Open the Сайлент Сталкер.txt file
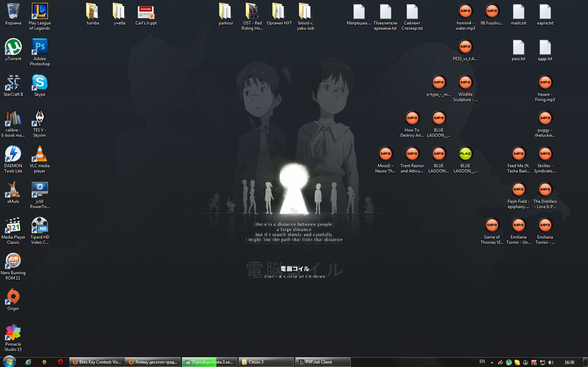The height and width of the screenshot is (367, 588). coord(412,16)
